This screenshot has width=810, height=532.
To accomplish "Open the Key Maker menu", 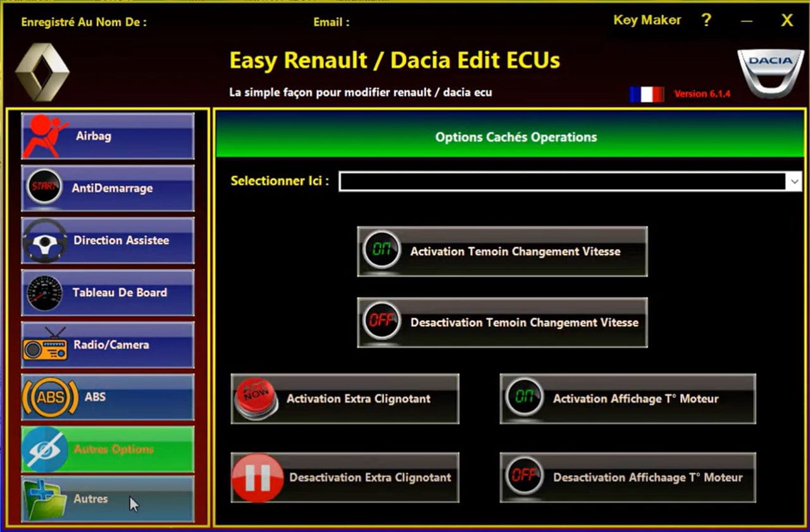I will [647, 20].
